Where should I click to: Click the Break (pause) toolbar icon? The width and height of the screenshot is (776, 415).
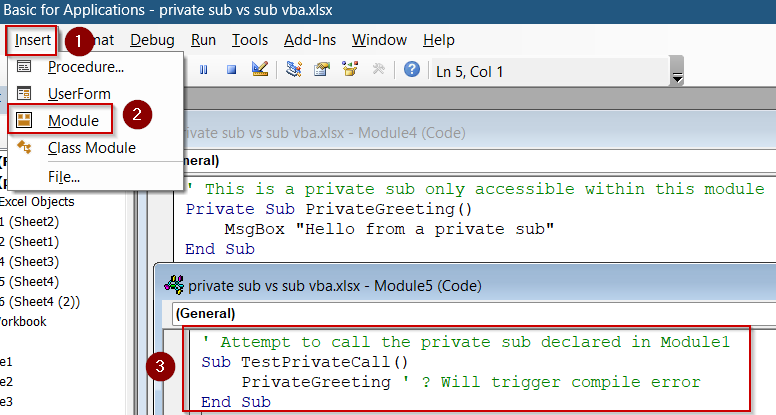coord(204,70)
